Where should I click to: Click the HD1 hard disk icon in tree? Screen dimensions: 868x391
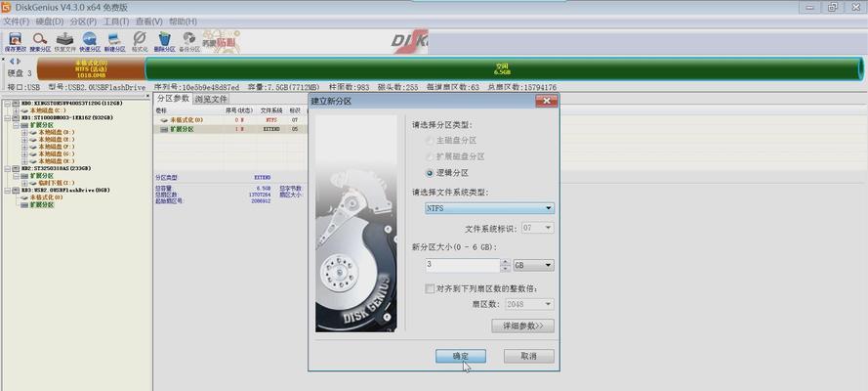point(15,118)
